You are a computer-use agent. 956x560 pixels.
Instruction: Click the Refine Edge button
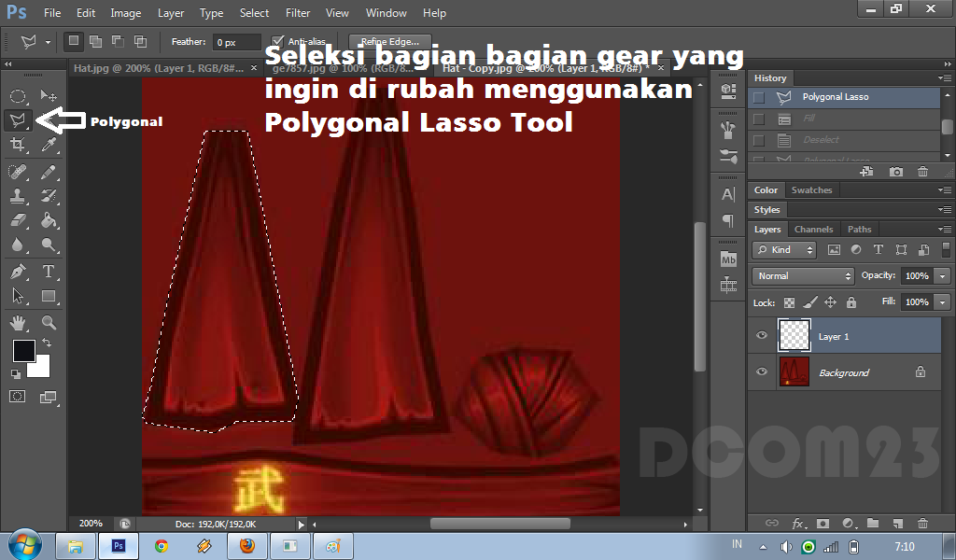[x=390, y=41]
